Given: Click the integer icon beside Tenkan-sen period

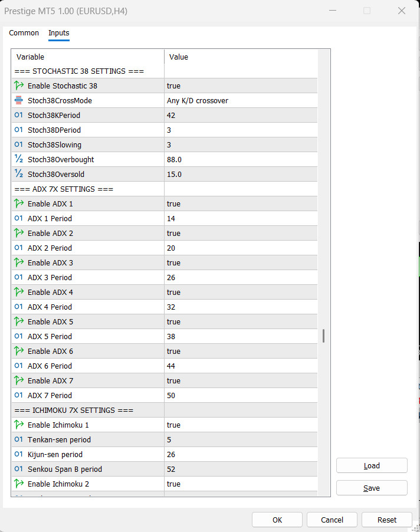Looking at the screenshot, I should pos(19,439).
